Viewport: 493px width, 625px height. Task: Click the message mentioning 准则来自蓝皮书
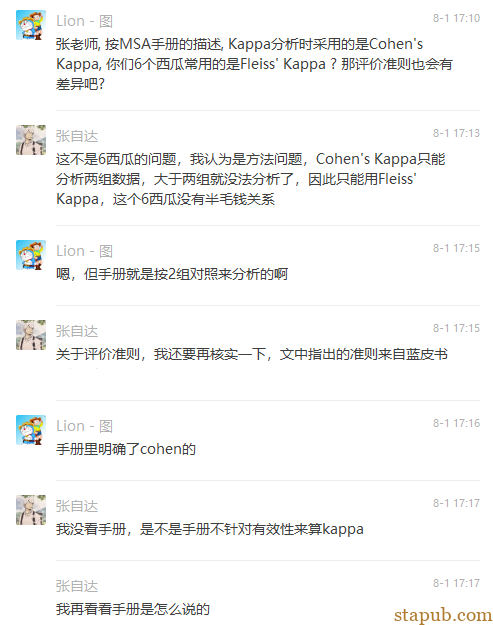[x=252, y=354]
